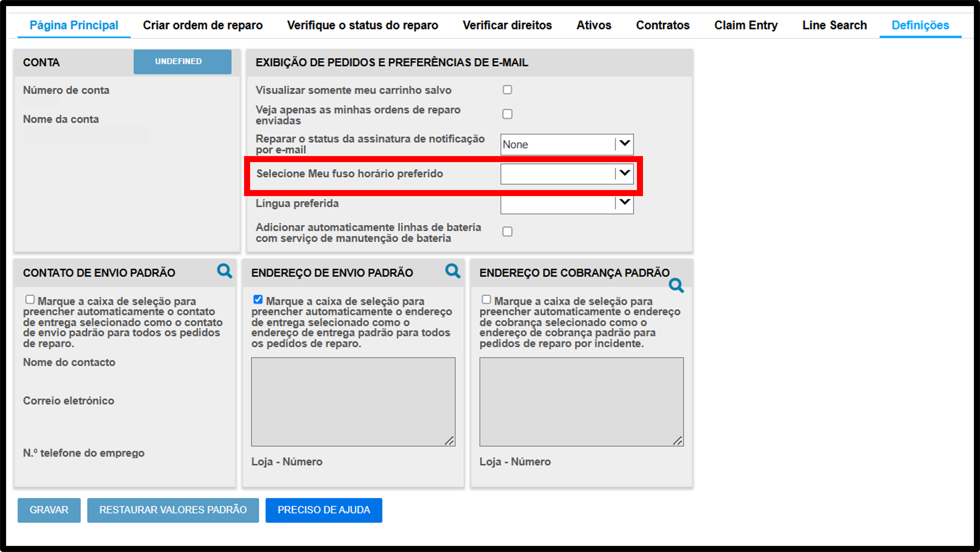
Task: Expand the fuso horário preferido dropdown
Action: tap(567, 174)
